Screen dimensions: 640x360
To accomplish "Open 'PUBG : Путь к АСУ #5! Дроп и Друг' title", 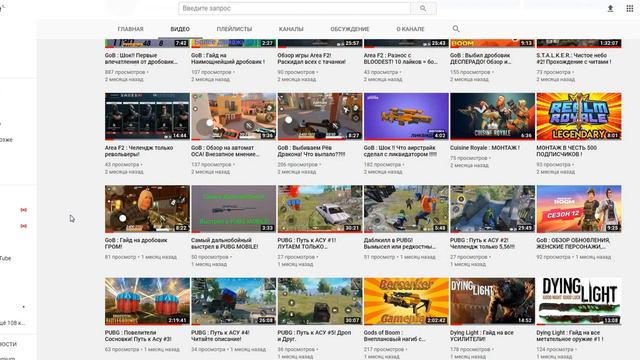I will pos(314,336).
